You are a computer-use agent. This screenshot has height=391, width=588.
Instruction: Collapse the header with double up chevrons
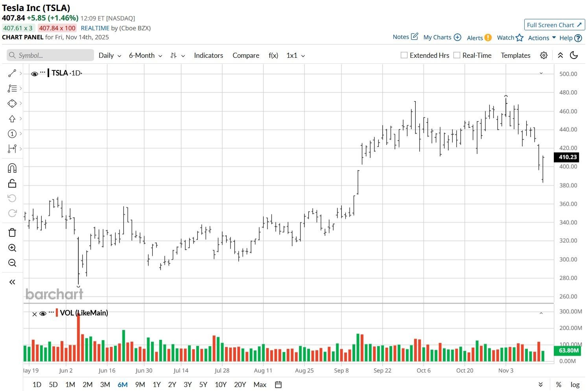pos(560,55)
